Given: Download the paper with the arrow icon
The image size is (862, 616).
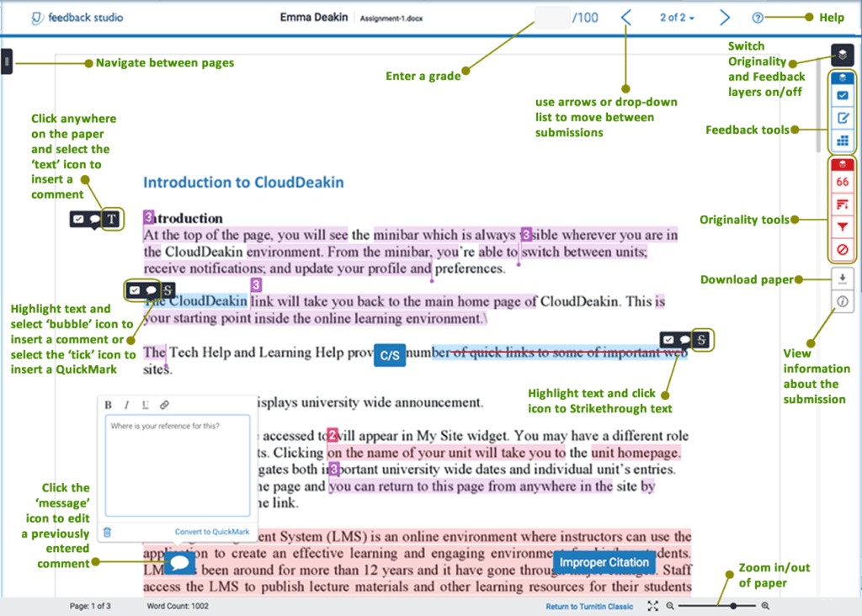Looking at the screenshot, I should (842, 279).
